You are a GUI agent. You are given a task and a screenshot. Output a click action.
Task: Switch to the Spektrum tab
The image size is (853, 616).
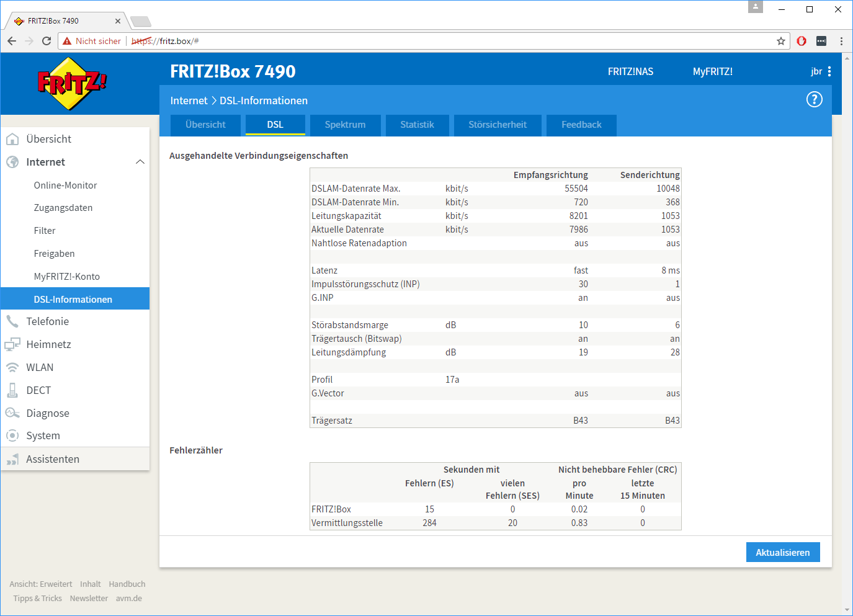[x=345, y=125]
